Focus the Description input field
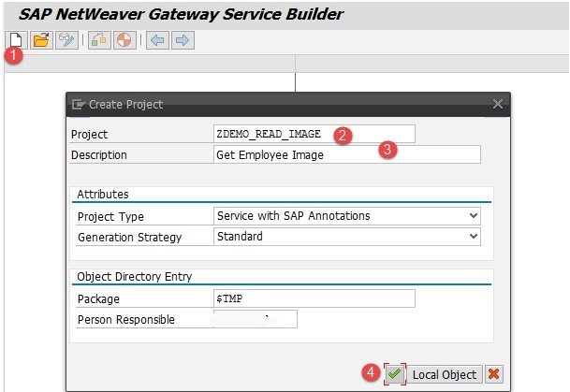The image size is (570, 392). pyautogui.click(x=347, y=154)
